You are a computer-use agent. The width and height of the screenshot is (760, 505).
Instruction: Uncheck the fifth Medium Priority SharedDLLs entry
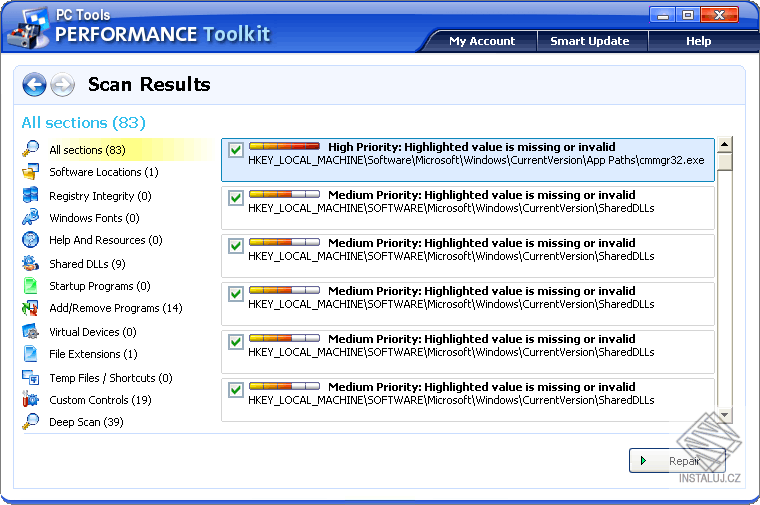pos(236,390)
